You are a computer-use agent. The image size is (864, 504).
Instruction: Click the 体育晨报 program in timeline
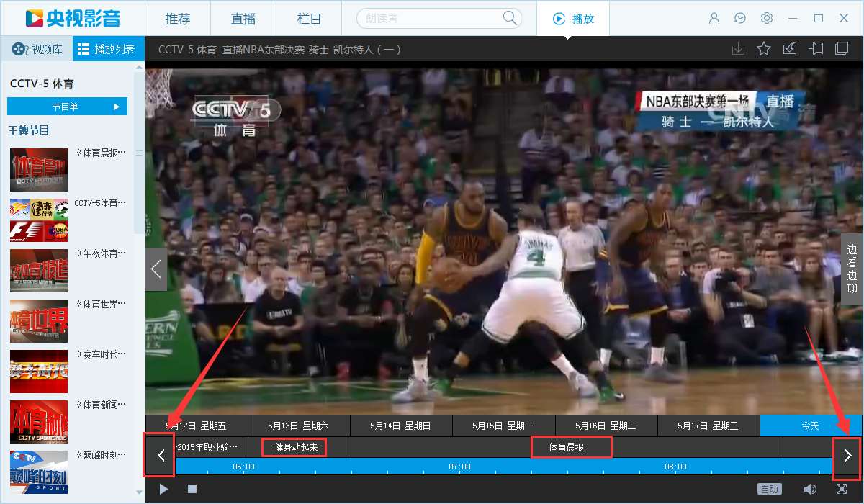pyautogui.click(x=567, y=447)
